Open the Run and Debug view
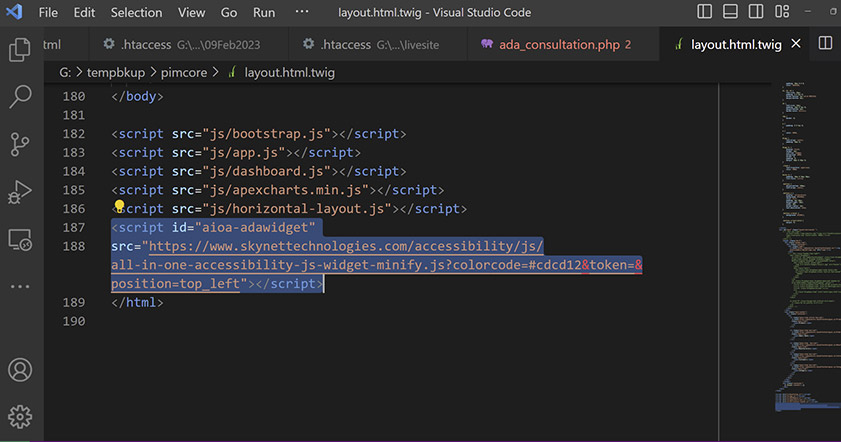 coord(20,192)
